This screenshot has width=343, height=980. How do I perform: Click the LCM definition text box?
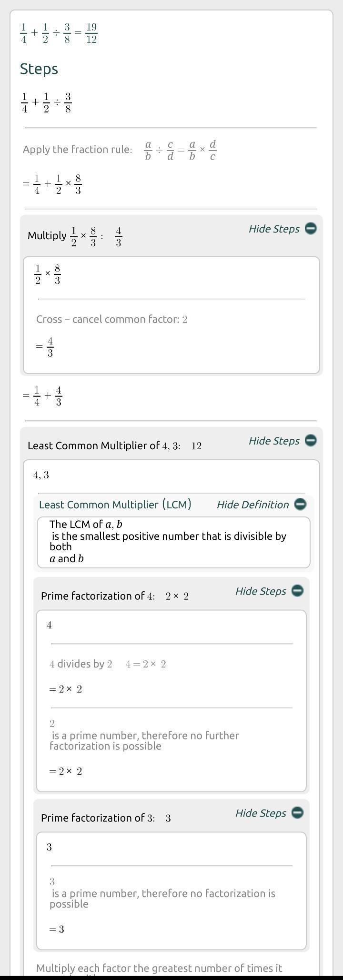pos(173,542)
